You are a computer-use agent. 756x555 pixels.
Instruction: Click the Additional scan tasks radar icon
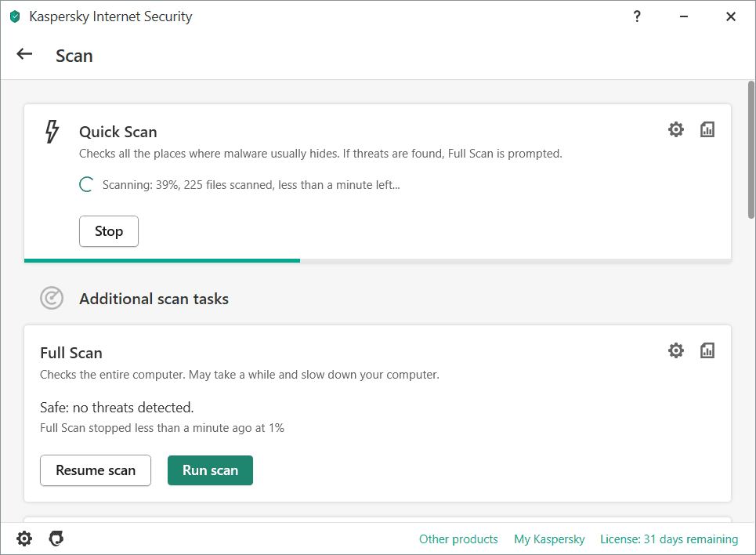pyautogui.click(x=52, y=298)
